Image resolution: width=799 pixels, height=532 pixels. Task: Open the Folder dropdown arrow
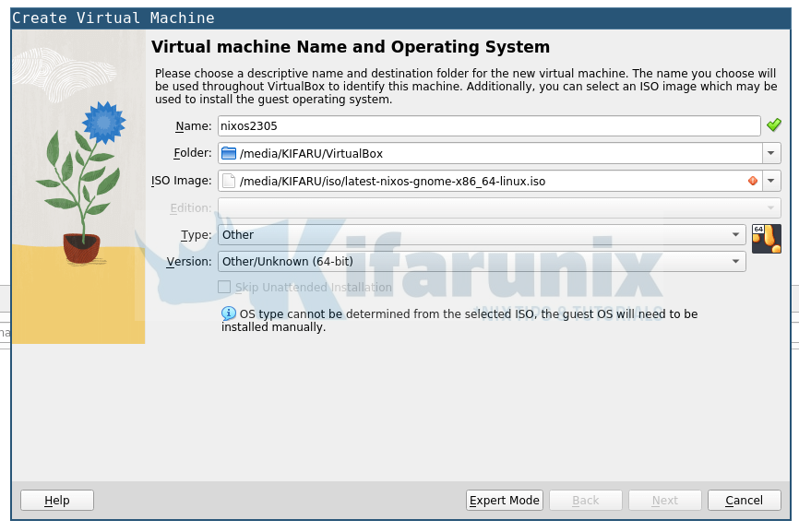[x=771, y=153]
